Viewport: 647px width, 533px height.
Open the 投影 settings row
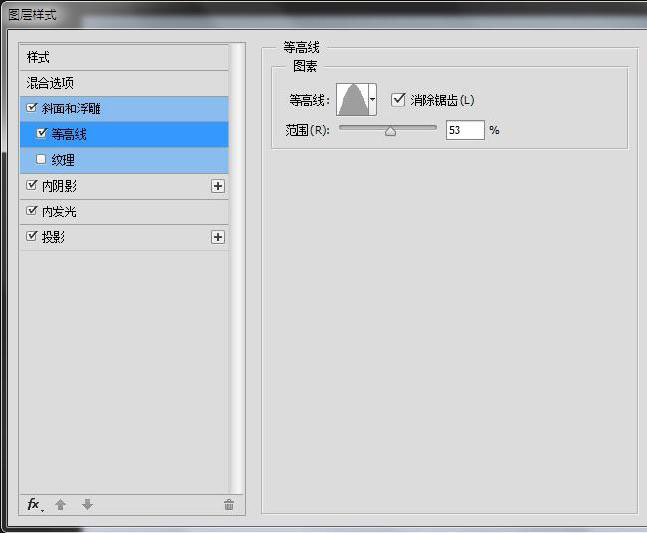[124, 237]
